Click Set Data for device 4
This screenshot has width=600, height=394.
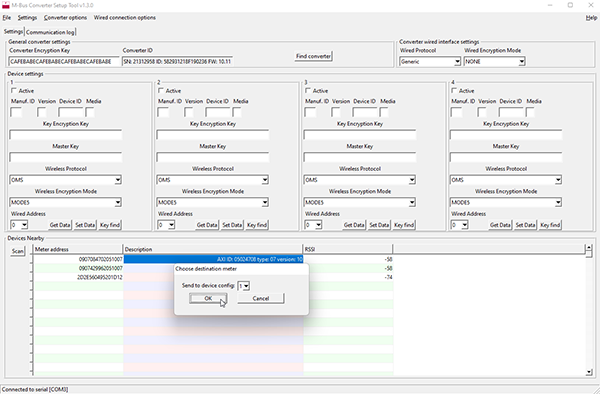click(525, 225)
